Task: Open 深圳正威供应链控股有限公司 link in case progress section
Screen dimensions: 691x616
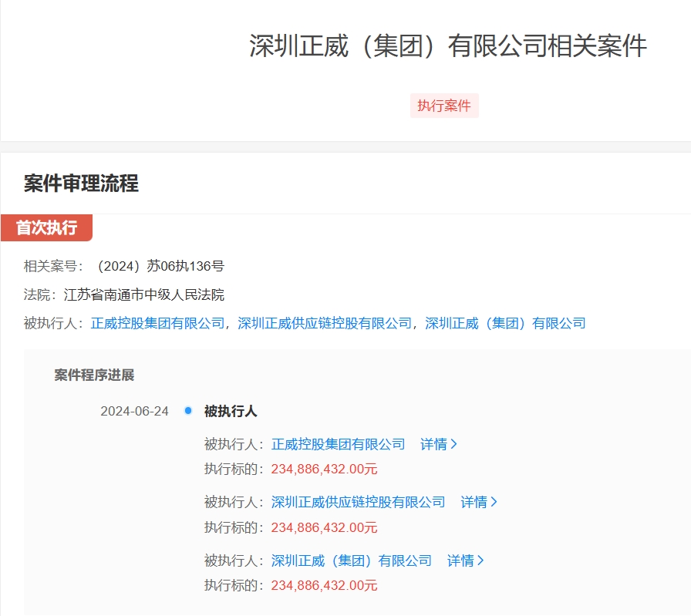Action: (x=358, y=503)
